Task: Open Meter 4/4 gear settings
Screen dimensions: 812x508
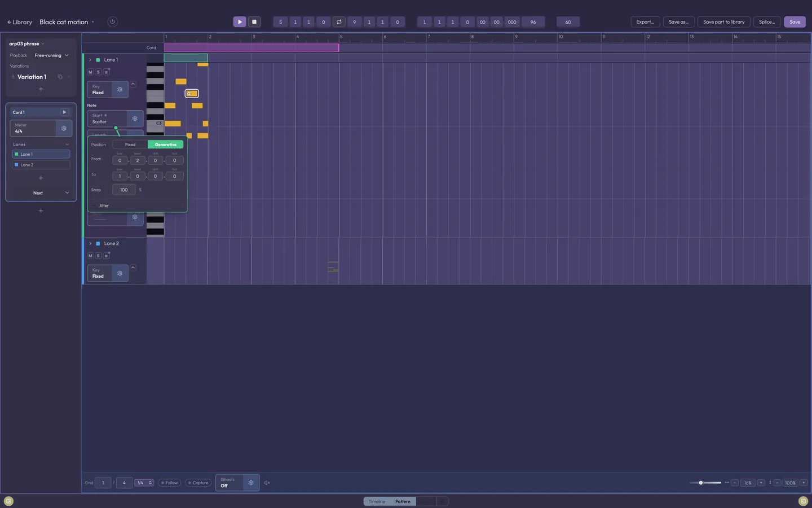Action: point(64,129)
